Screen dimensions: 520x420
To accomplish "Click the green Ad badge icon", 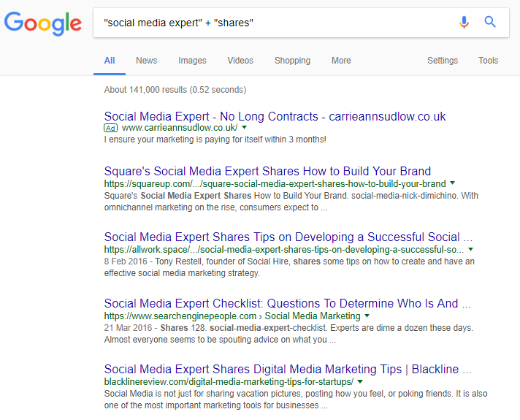I will (111, 128).
